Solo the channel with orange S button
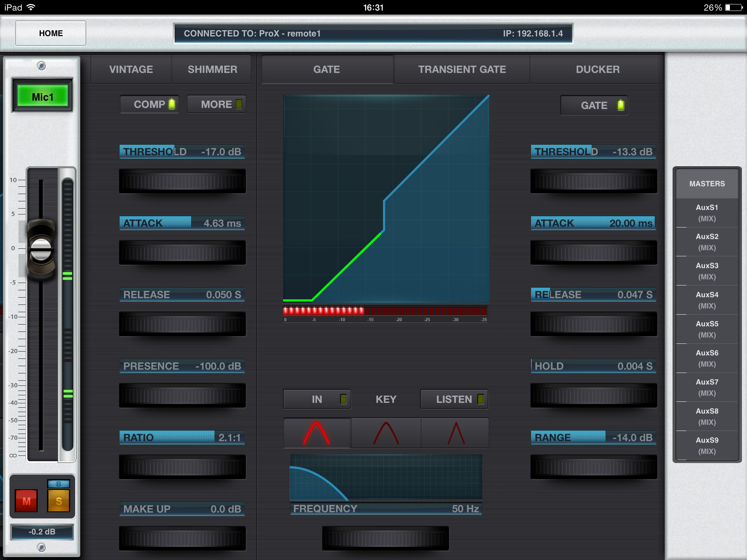The width and height of the screenshot is (747, 560). point(59,501)
